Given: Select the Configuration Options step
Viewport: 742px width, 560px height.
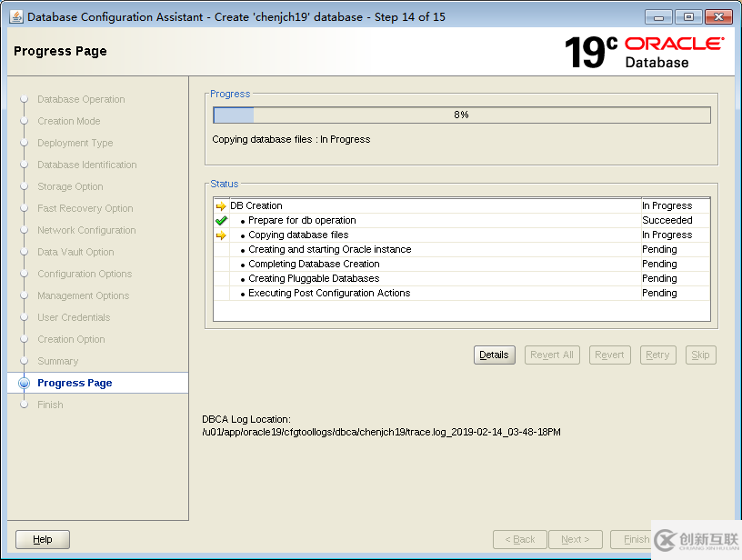Looking at the screenshot, I should (85, 274).
